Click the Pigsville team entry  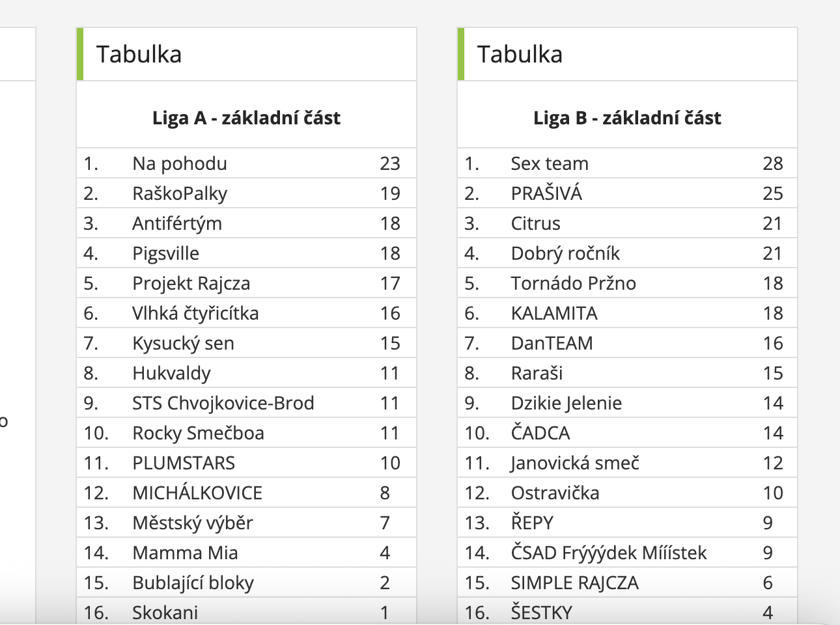click(165, 253)
